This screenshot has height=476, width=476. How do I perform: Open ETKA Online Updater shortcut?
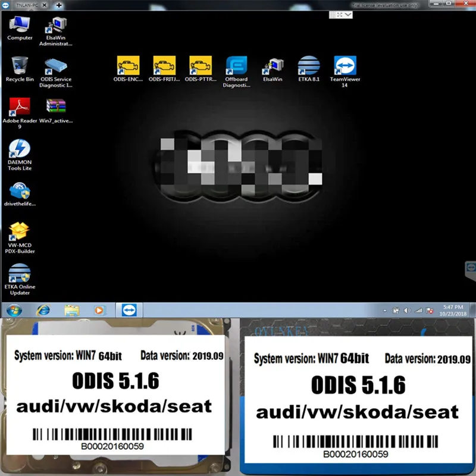click(x=20, y=279)
